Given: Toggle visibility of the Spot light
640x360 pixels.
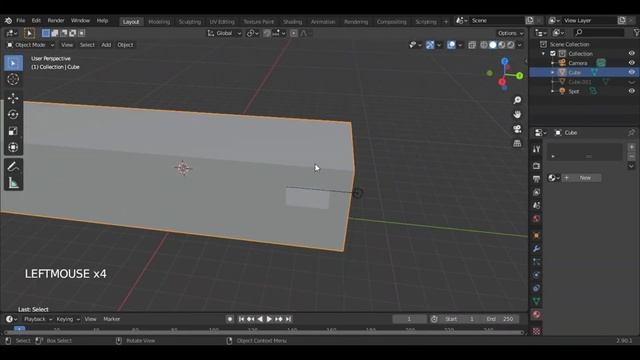Looking at the screenshot, I should [x=631, y=91].
